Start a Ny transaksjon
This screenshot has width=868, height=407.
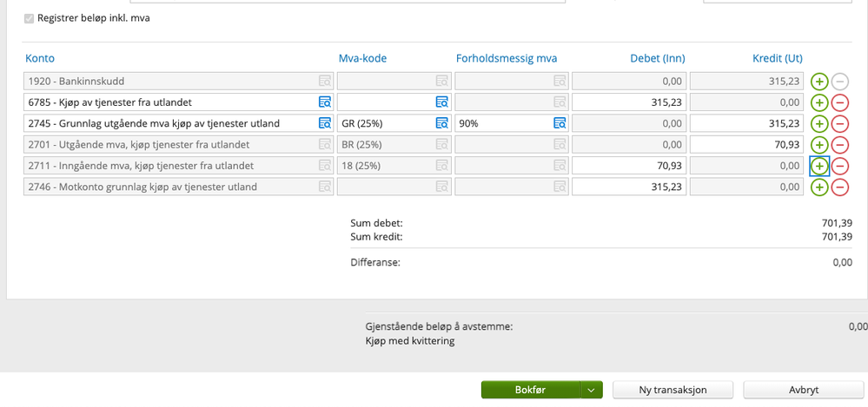673,390
